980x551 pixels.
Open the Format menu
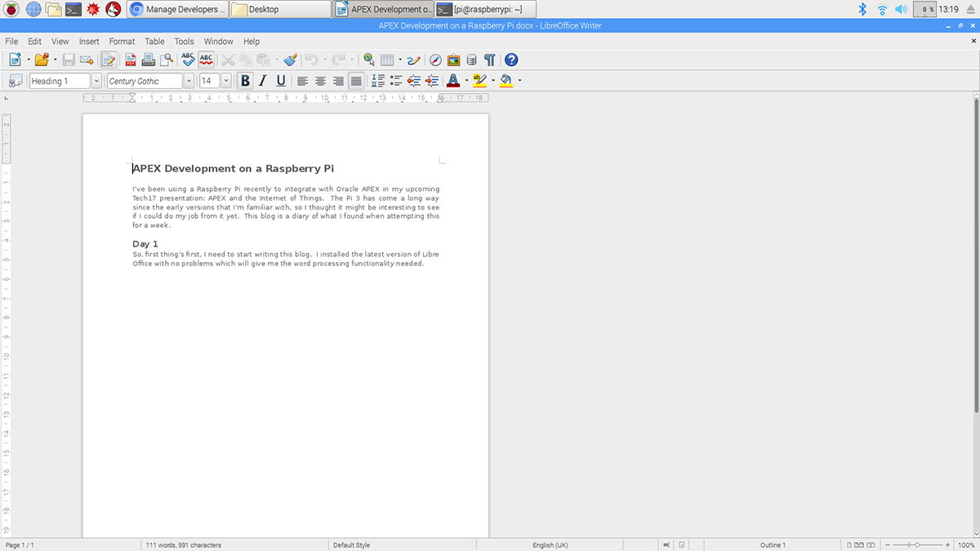tap(122, 42)
